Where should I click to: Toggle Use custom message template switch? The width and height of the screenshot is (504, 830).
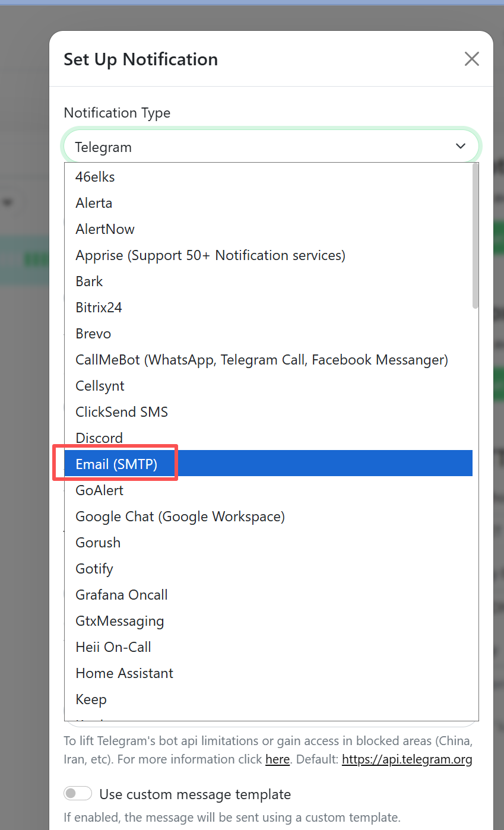click(x=78, y=794)
